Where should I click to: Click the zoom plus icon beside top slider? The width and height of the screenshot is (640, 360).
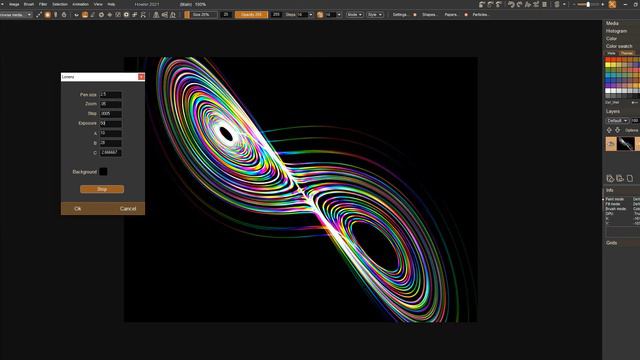click(602, 4)
